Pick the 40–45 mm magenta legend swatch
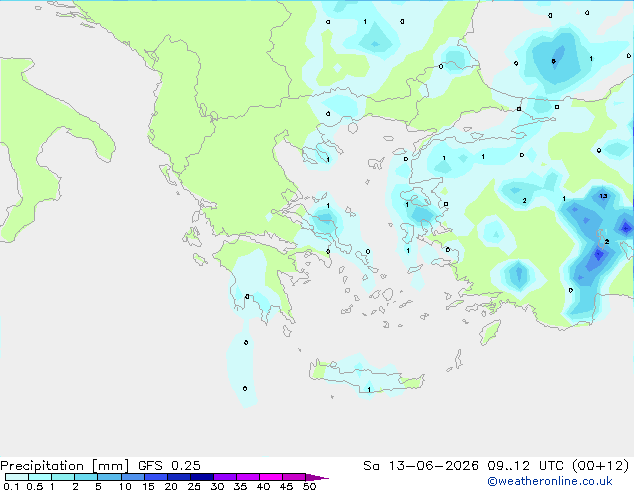Screen dimensions: 634x490 point(271,477)
